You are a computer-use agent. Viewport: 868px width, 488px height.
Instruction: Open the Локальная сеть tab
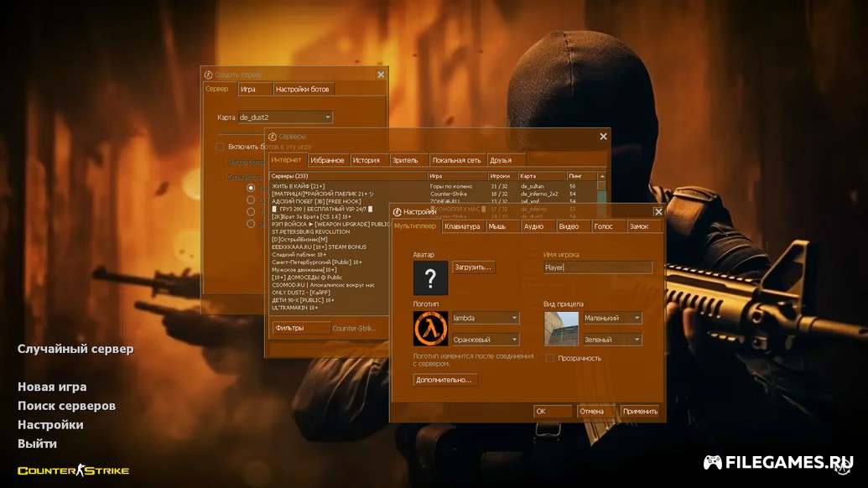pos(457,160)
